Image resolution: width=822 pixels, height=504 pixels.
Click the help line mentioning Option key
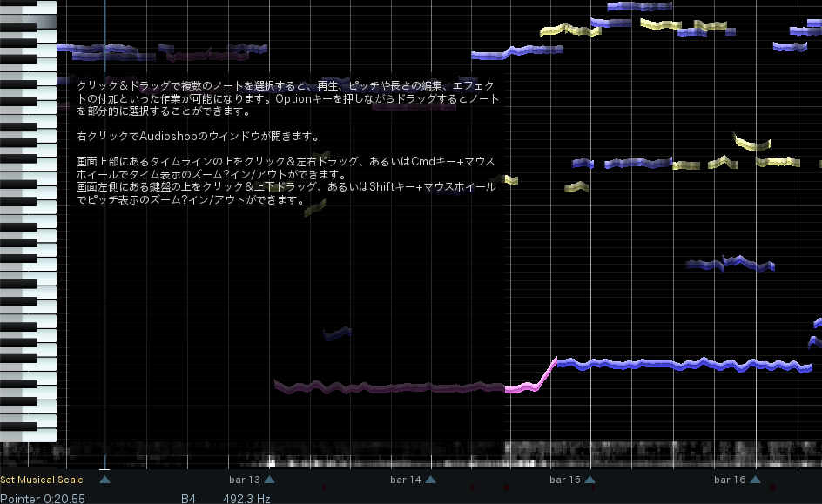288,98
